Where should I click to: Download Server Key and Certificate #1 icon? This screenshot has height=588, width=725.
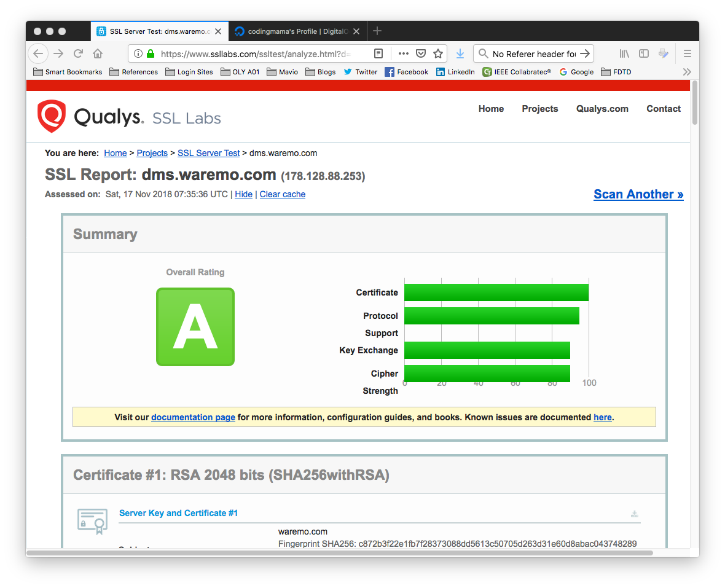634,514
